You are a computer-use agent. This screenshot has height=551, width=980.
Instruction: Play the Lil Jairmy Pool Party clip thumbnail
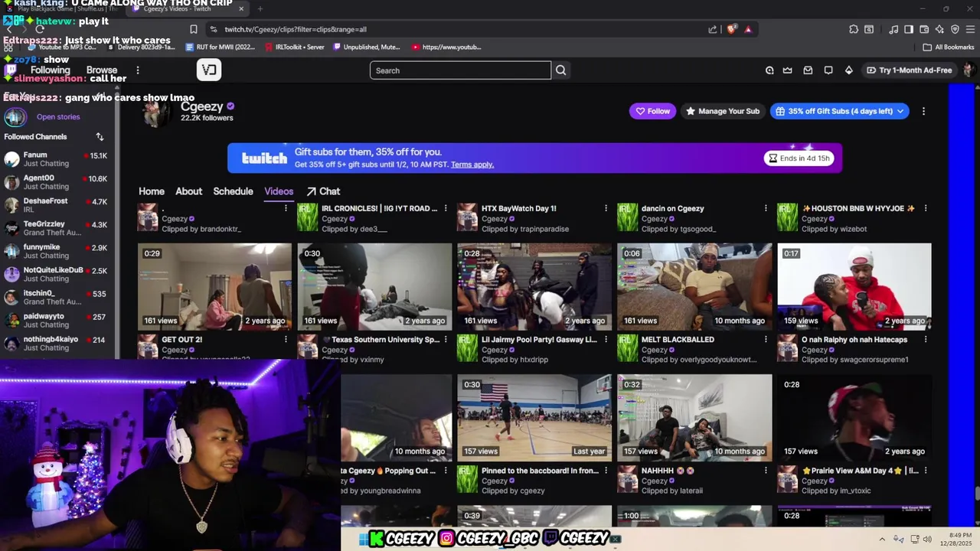point(534,287)
